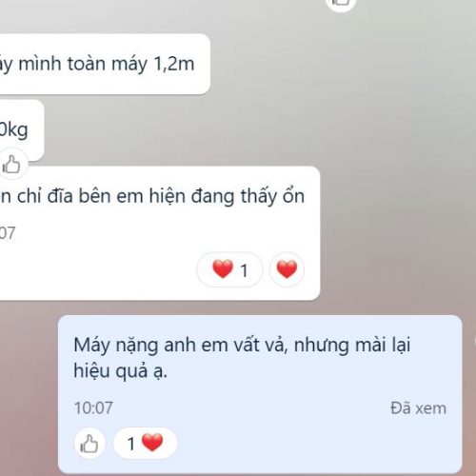Click the "1,2m" value in the top message
476x476 pixels.
[174, 64]
